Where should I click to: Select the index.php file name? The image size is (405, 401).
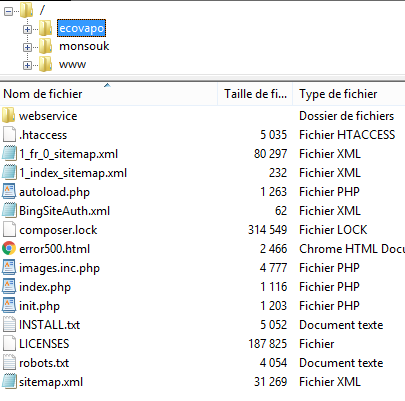[x=45, y=287]
